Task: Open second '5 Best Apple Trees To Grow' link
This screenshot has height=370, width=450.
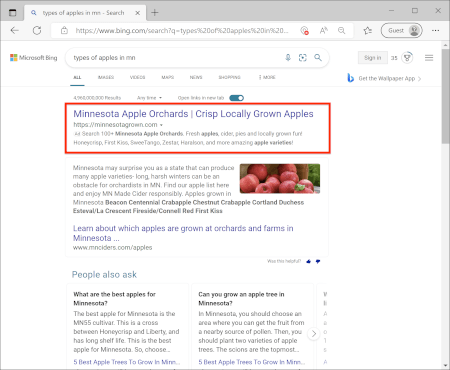Action: pos(252,362)
